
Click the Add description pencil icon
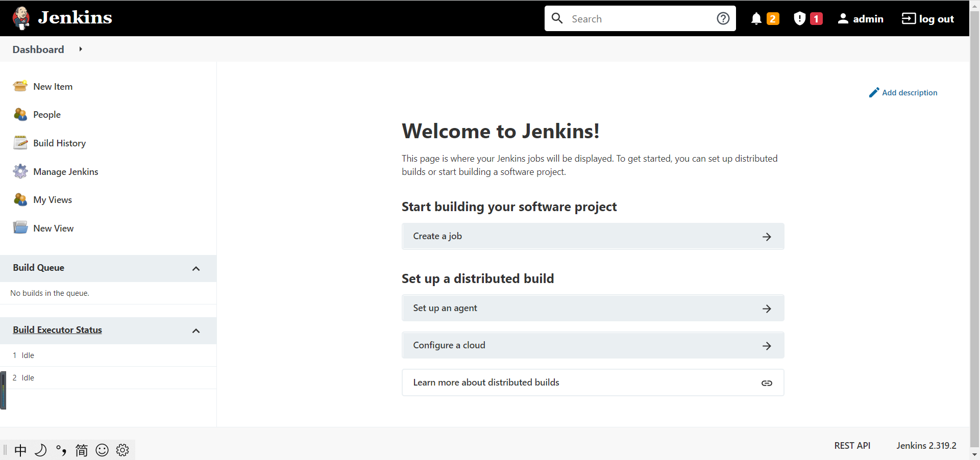click(x=874, y=92)
